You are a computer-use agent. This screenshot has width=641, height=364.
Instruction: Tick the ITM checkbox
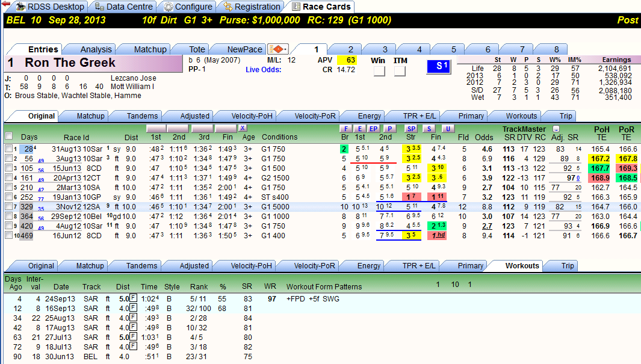point(400,71)
